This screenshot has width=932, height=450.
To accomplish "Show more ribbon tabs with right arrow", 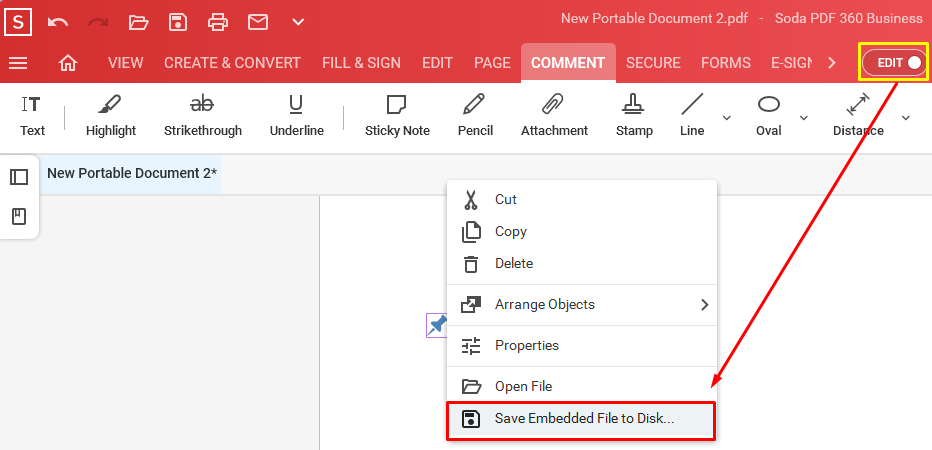I will pos(832,63).
